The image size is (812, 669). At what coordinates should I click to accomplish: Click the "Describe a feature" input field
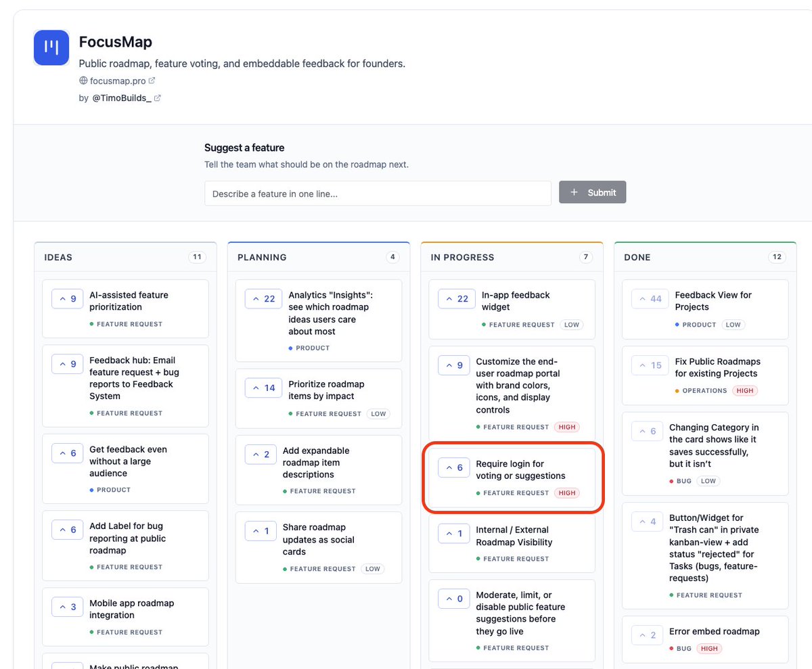[x=378, y=193]
